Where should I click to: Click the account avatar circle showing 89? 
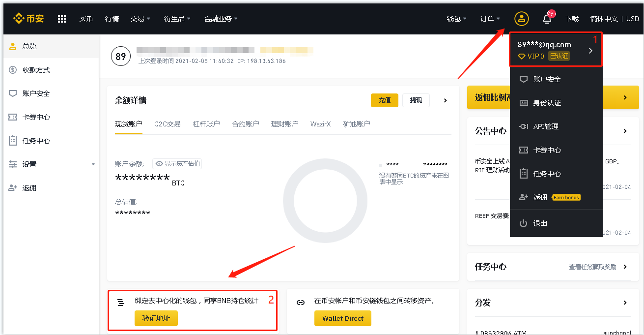tap(121, 57)
